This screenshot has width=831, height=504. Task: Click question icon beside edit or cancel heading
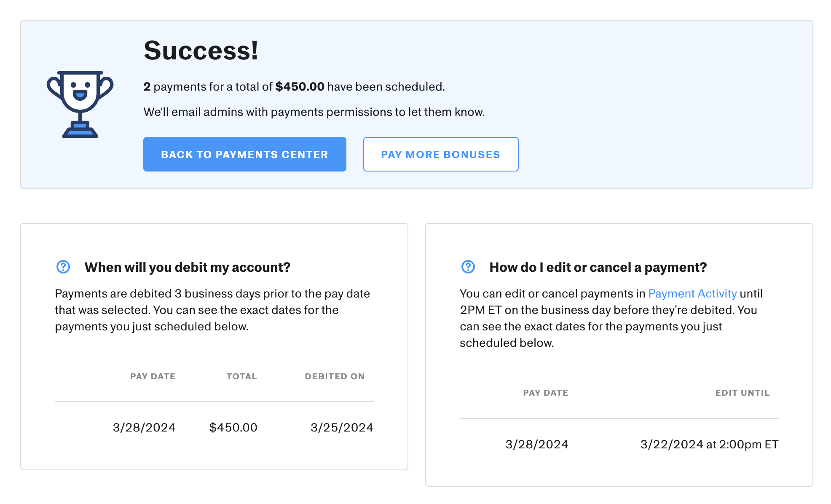[468, 267]
